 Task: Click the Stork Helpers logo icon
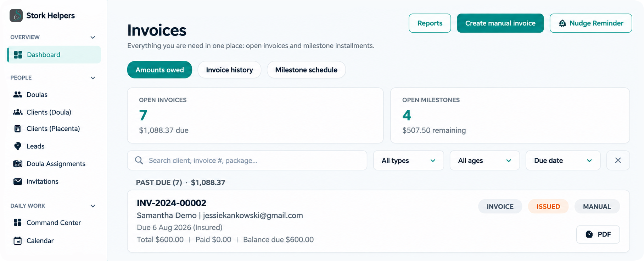[x=16, y=16]
